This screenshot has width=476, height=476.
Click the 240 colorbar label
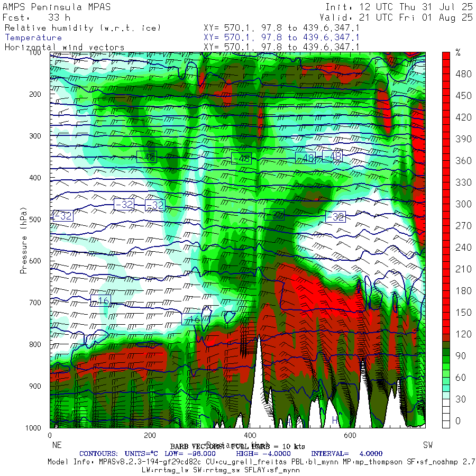[463, 248]
